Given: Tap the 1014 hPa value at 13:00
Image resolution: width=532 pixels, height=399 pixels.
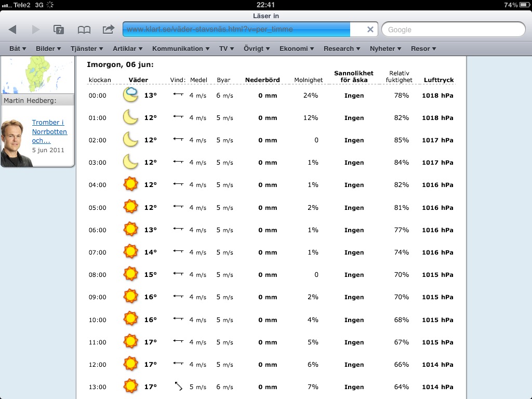Looking at the screenshot, I should coord(437,387).
